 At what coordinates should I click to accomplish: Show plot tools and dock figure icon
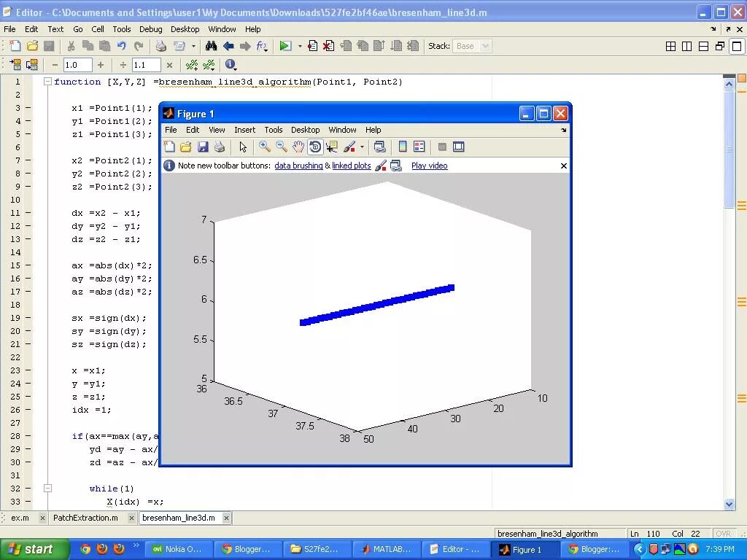(458, 147)
